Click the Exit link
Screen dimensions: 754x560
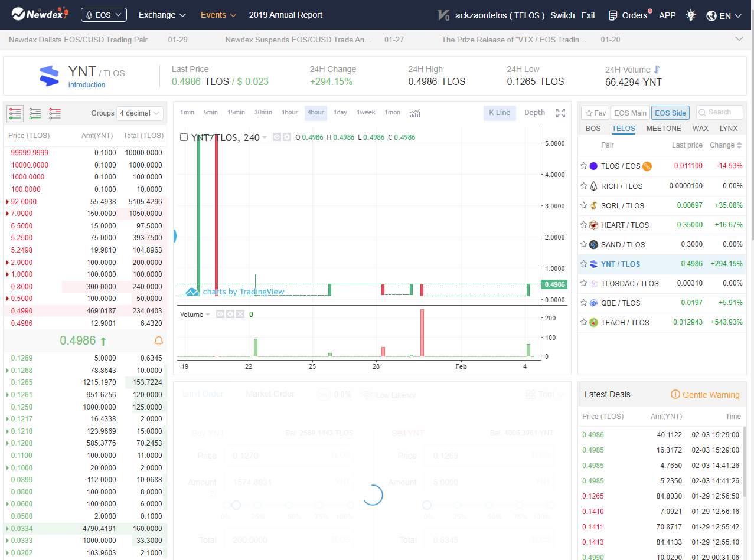point(588,15)
